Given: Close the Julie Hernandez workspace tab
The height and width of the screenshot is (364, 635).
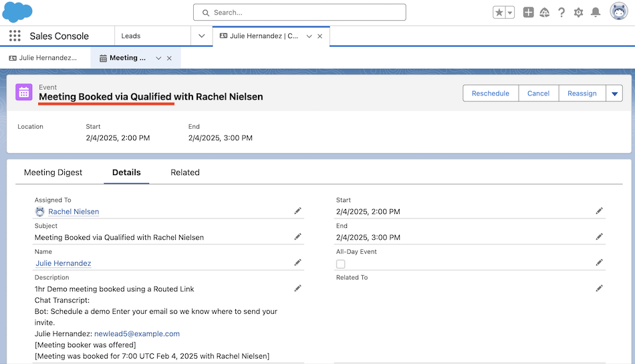Looking at the screenshot, I should [320, 36].
